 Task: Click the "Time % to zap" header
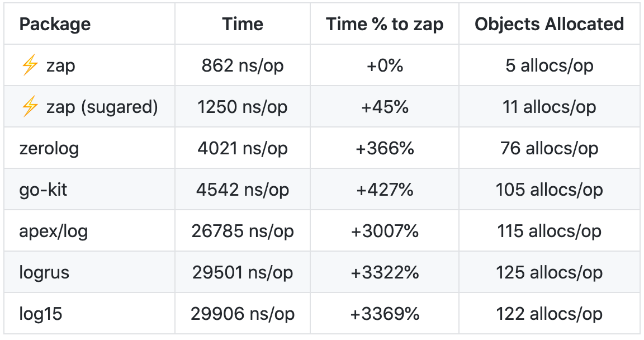point(385,25)
